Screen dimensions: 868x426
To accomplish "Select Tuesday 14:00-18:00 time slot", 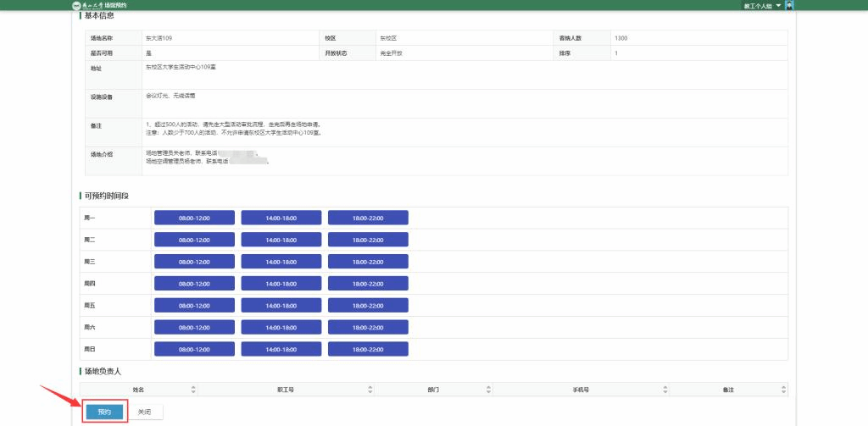I will (x=281, y=240).
